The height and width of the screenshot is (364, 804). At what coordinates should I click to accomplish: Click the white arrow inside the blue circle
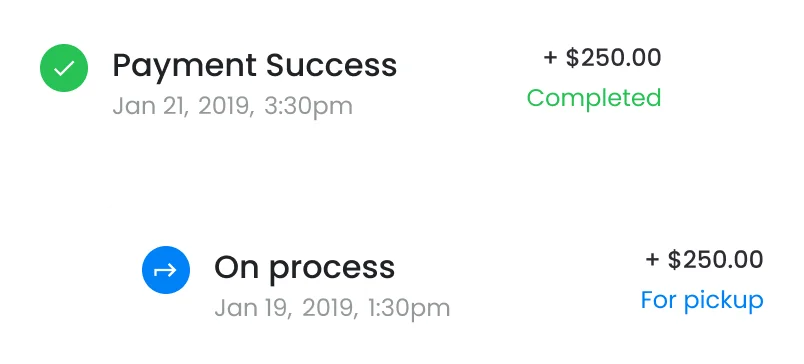click(166, 270)
